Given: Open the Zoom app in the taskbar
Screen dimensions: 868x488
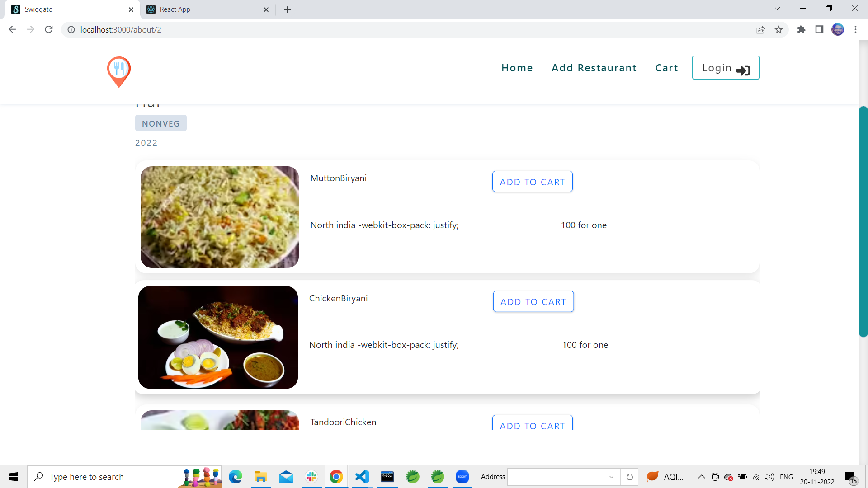Looking at the screenshot, I should [x=462, y=477].
